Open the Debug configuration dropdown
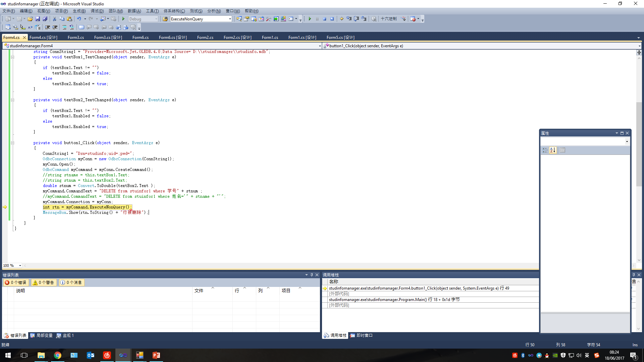This screenshot has width=644, height=362. pyautogui.click(x=156, y=19)
